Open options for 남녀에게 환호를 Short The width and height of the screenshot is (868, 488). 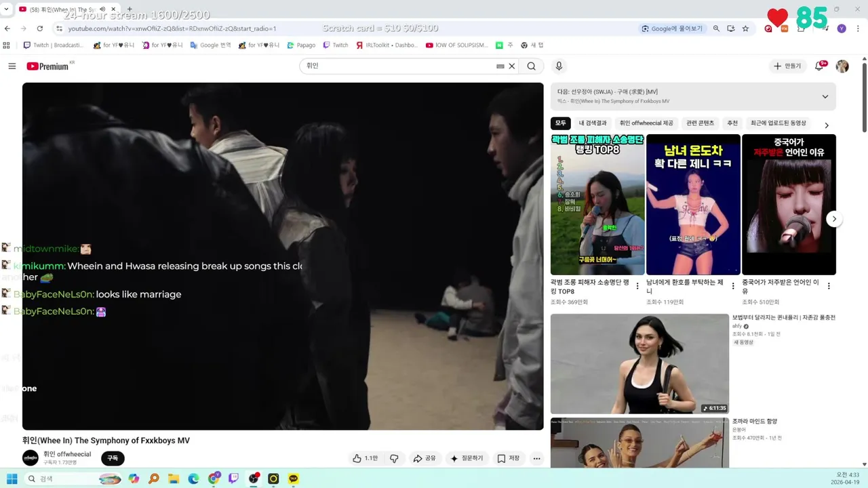click(733, 286)
